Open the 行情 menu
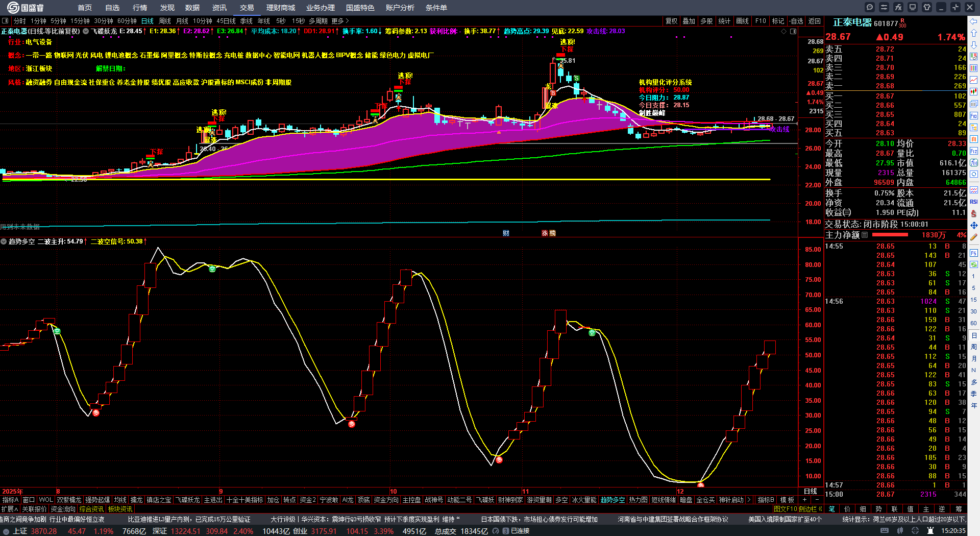Viewport: 980px width, 536px height. (x=140, y=8)
